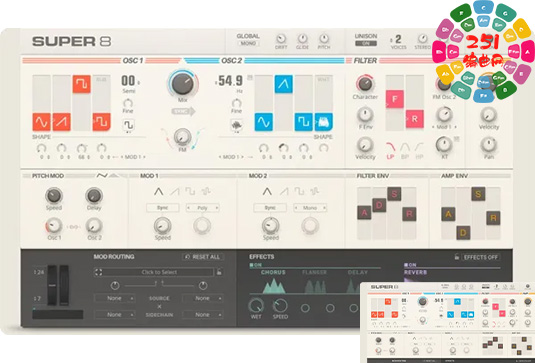Click the 'Click to Select' routing field
The width and height of the screenshot is (535, 363).
pyautogui.click(x=159, y=272)
